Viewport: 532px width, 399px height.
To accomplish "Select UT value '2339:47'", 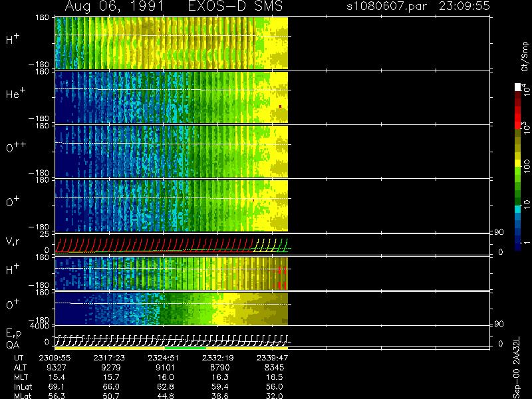I will [x=272, y=358].
